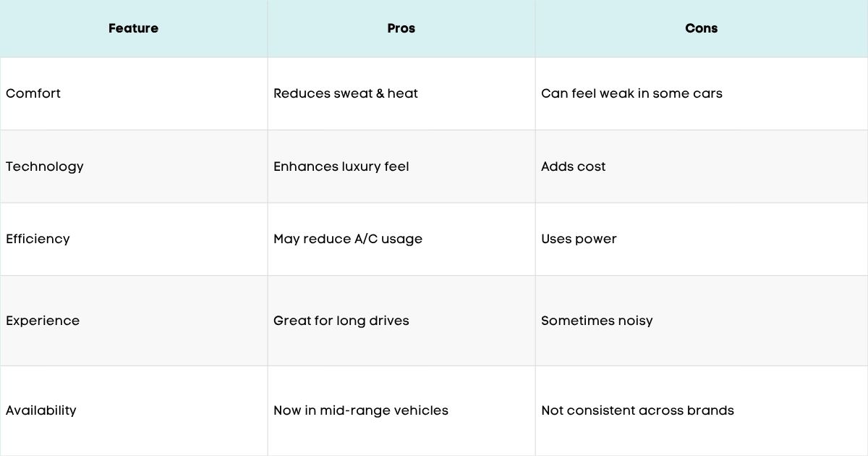
Task: Click 'May reduce A/C usage' text
Action: [348, 239]
